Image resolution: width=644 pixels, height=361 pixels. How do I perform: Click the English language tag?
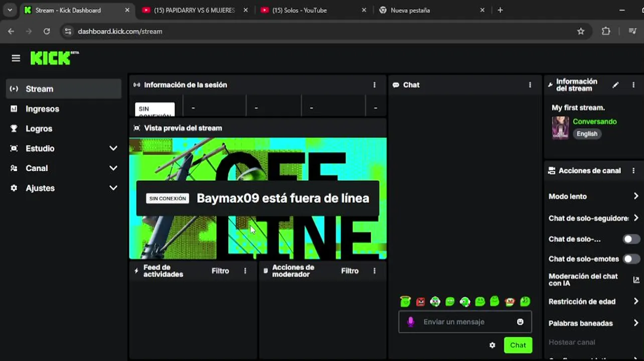(x=587, y=134)
